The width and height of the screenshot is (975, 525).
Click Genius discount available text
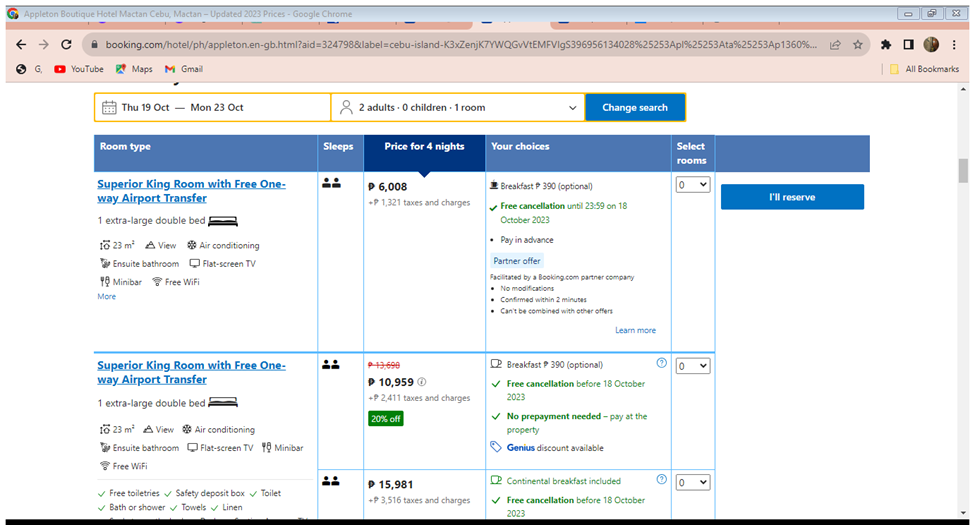555,448
